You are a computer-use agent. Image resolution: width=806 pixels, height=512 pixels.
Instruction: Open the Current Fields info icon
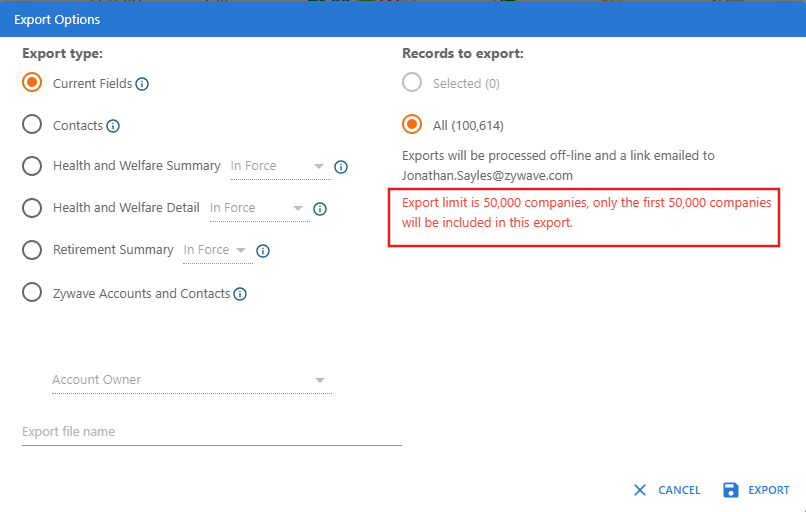coord(142,84)
